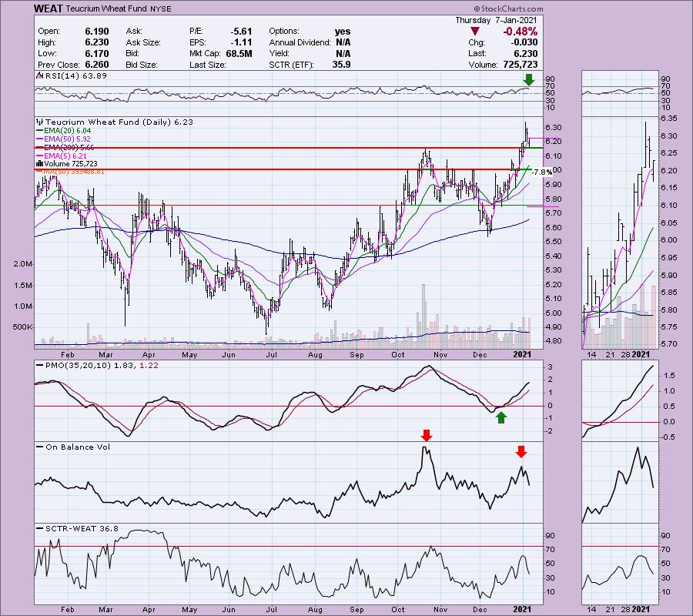Click the Mkt Cap value 68.5M
The height and width of the screenshot is (616, 693).
(x=239, y=53)
